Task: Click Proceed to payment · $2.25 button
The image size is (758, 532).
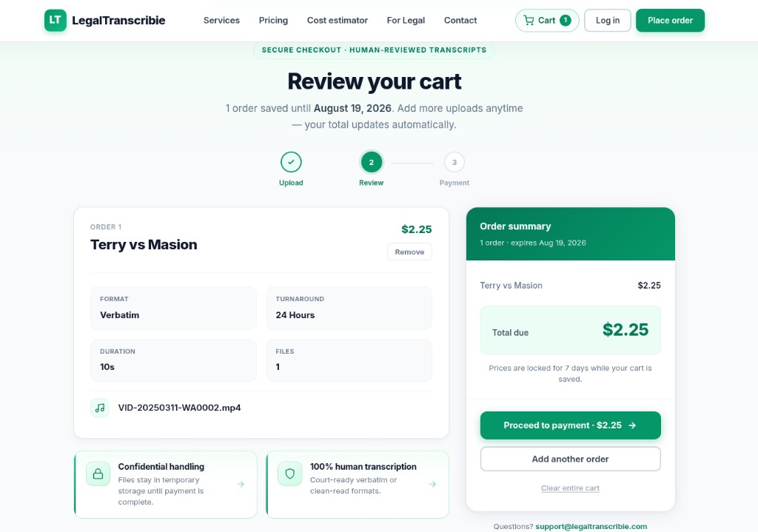Action: click(571, 425)
